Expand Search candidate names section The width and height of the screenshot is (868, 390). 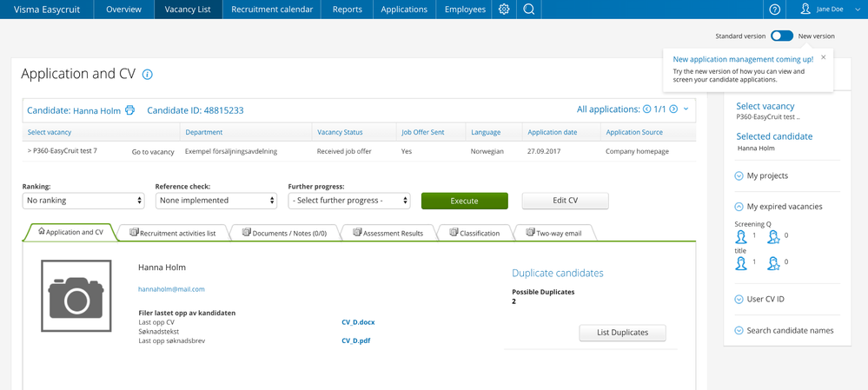[x=739, y=331]
